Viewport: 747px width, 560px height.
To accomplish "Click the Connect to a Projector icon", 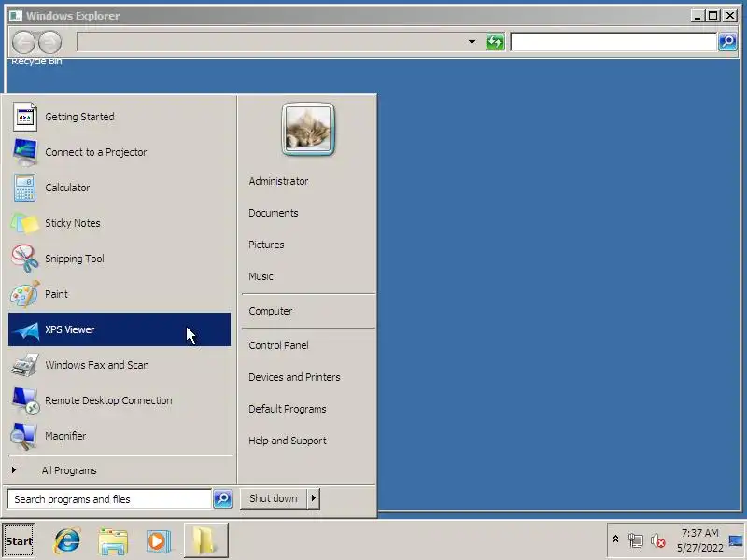I will pos(25,152).
